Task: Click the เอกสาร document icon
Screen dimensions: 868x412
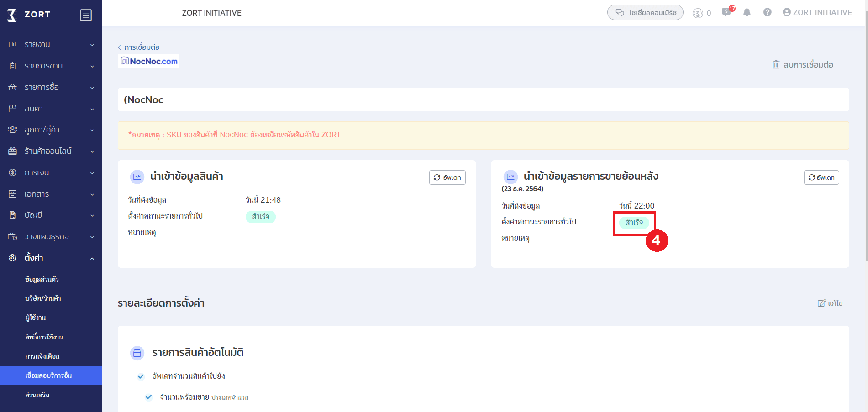Action: (x=12, y=194)
